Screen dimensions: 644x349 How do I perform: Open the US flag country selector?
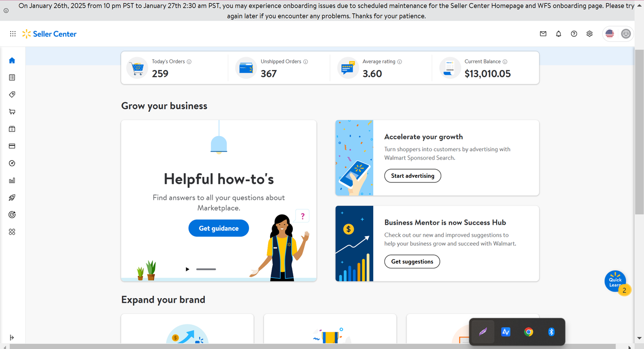610,34
